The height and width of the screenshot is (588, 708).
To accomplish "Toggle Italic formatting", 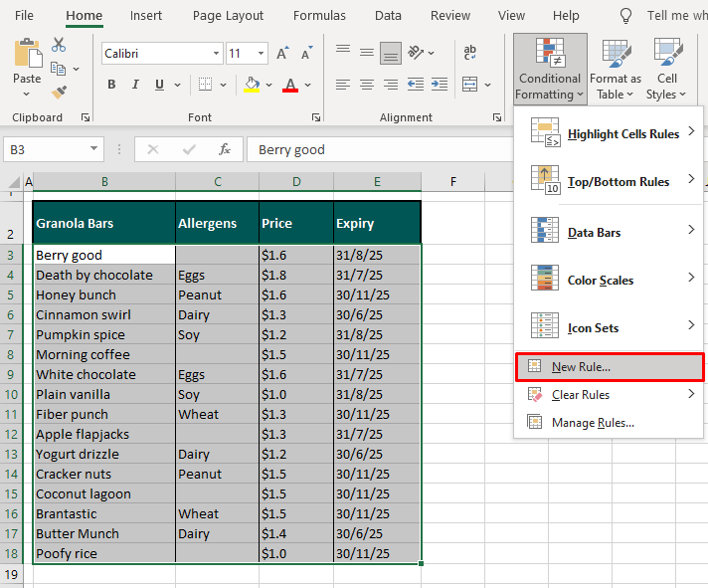I will point(135,85).
